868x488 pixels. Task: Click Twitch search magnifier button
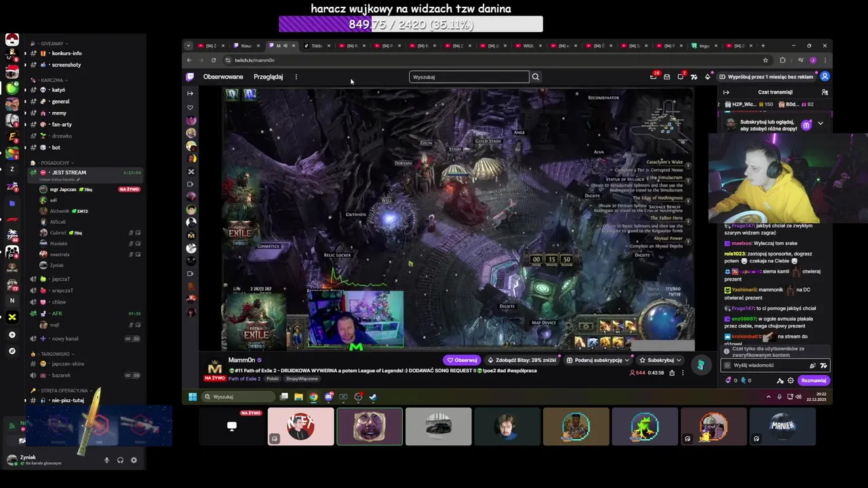click(536, 77)
